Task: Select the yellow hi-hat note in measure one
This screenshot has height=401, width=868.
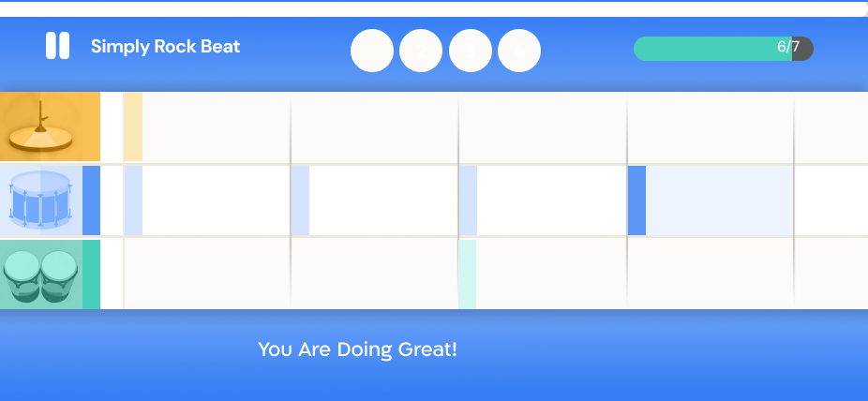Action: [x=133, y=126]
